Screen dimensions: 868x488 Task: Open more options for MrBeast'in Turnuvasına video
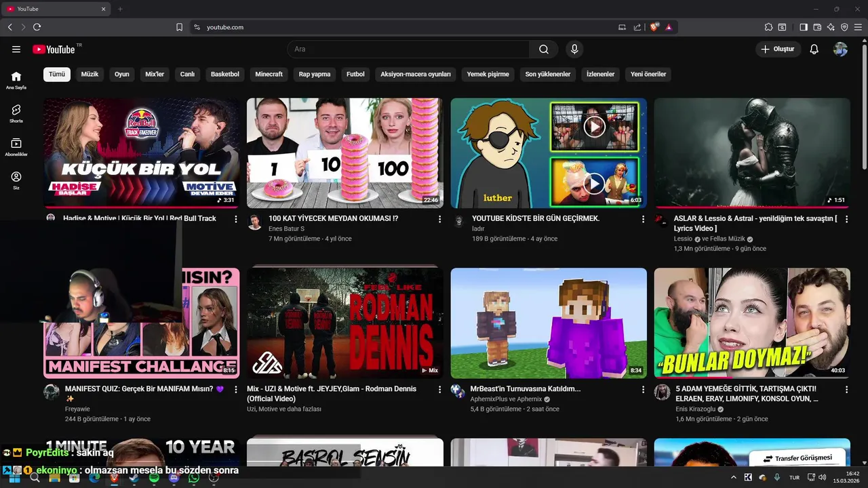(x=643, y=390)
